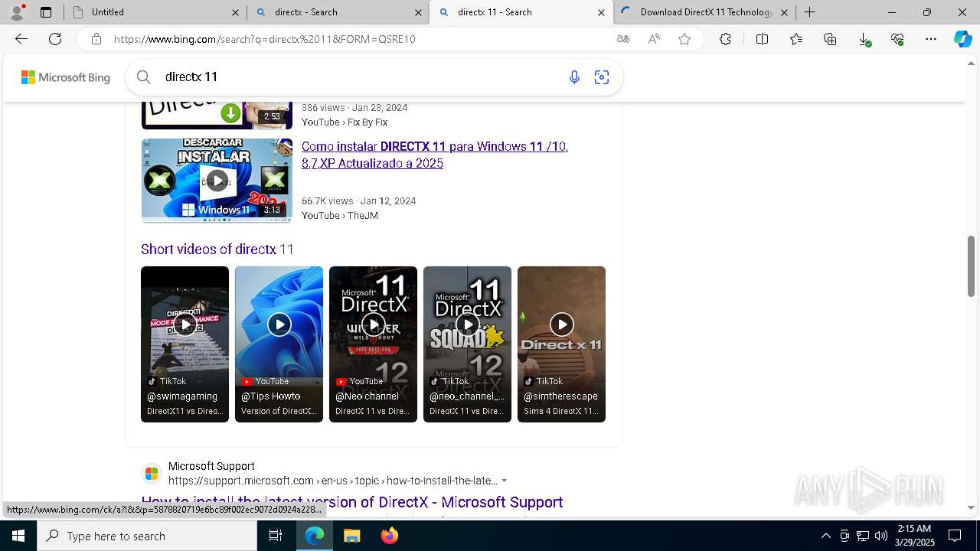View site information lock icon
The image size is (980, 551).
coord(96,39)
